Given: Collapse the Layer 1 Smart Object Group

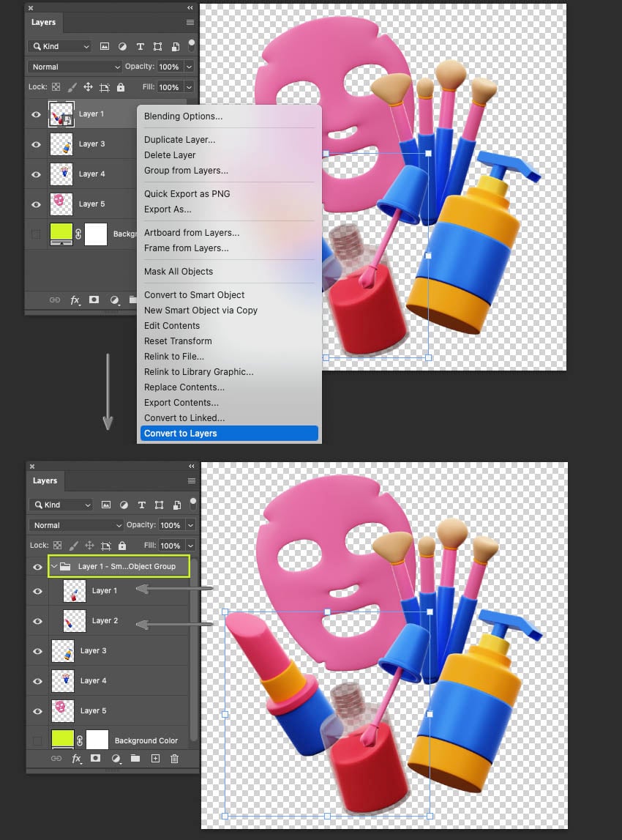Looking at the screenshot, I should coord(53,567).
